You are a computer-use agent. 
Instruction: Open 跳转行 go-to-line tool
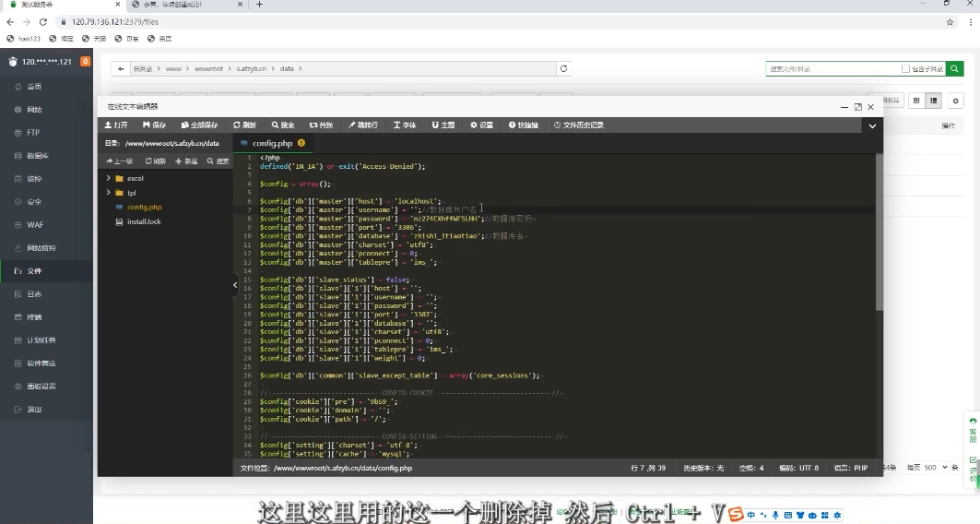363,125
